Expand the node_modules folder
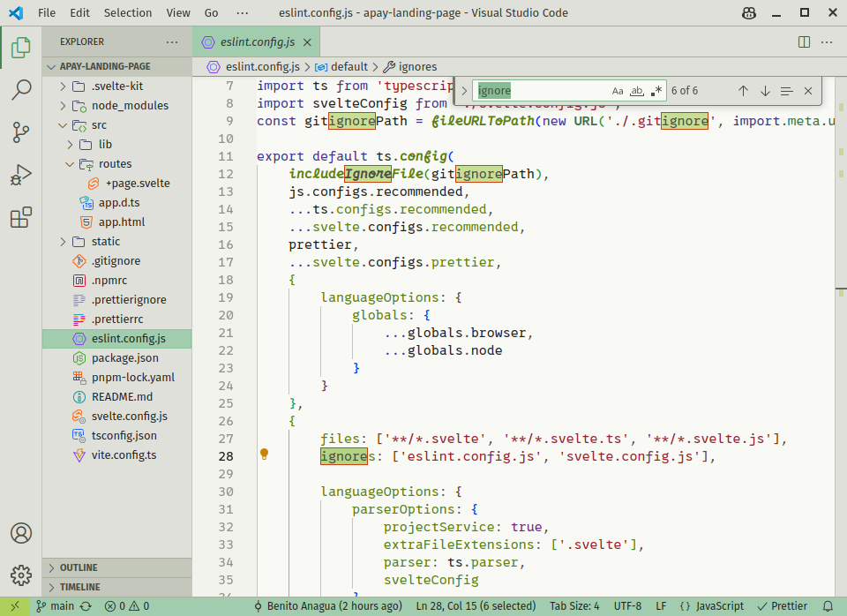 [117, 105]
